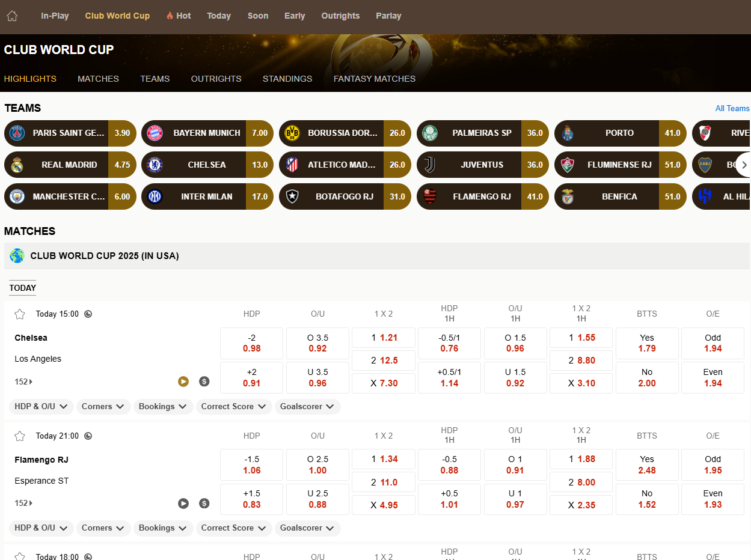
Task: Expand Goalscorer for Flamengo RJ match
Action: [x=308, y=528]
